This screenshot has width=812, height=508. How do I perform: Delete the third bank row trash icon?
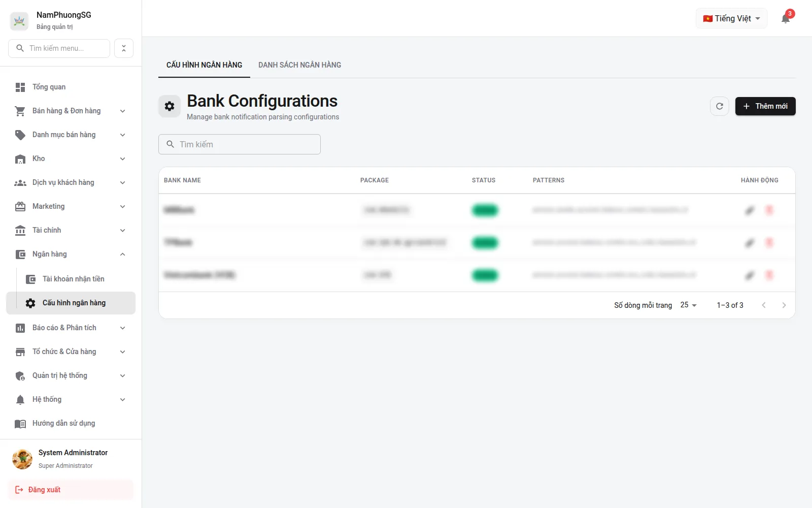click(769, 275)
